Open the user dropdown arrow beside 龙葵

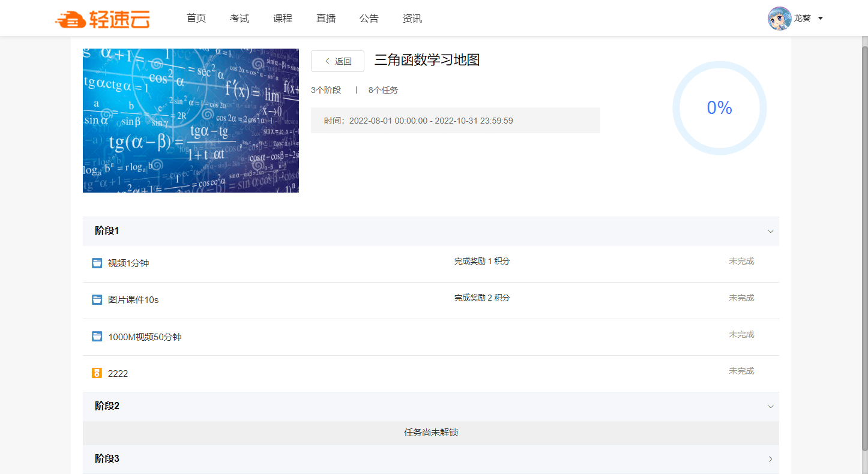[x=821, y=19]
